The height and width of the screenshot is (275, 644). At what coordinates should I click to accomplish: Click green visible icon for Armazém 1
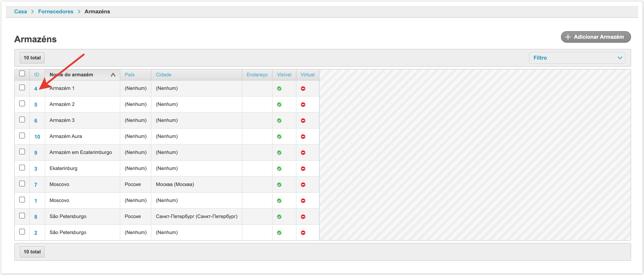279,88
